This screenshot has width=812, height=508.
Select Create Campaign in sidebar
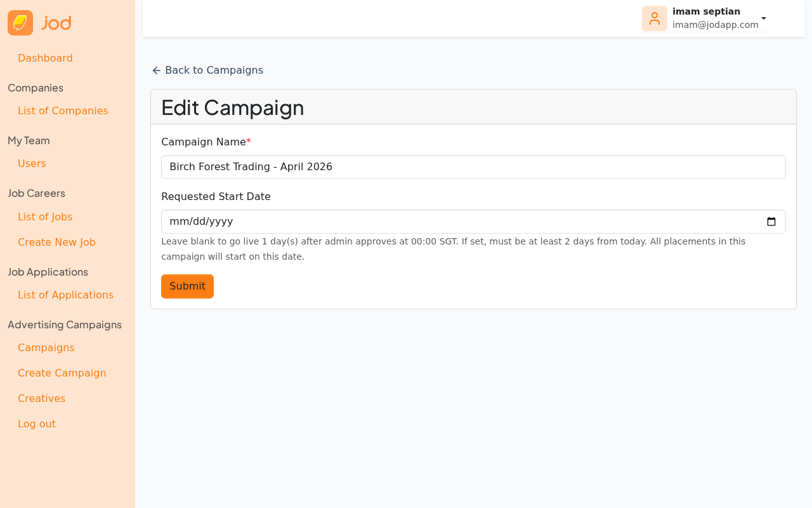(x=62, y=373)
